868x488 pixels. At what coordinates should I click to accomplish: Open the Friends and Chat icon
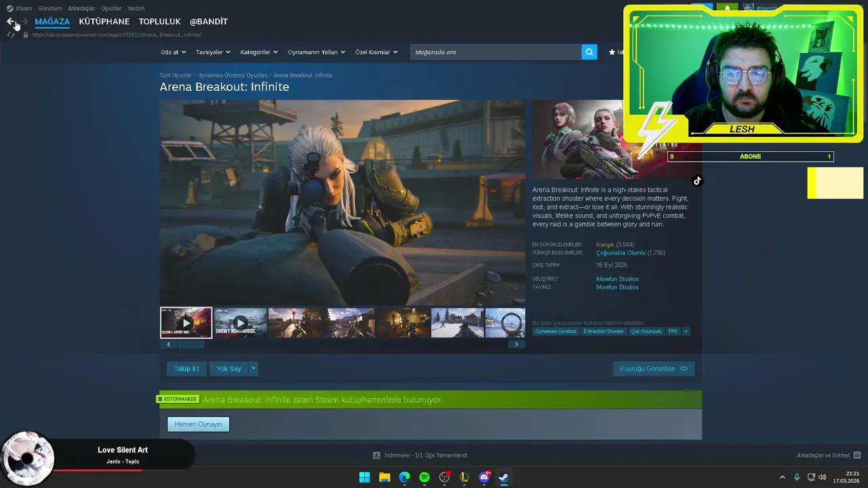pyautogui.click(x=857, y=455)
